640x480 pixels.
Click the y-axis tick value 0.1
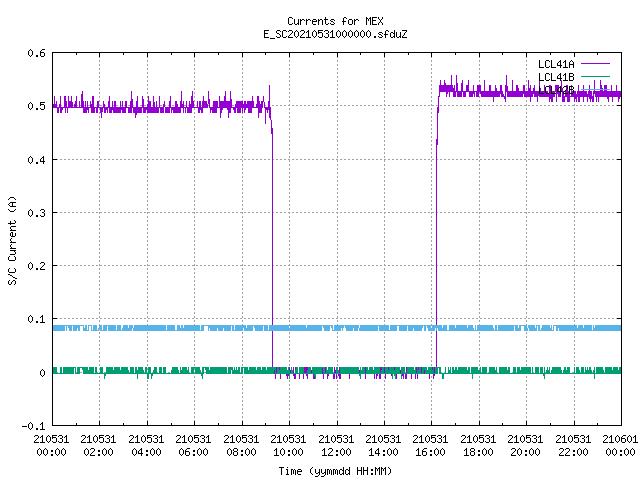pos(36,319)
